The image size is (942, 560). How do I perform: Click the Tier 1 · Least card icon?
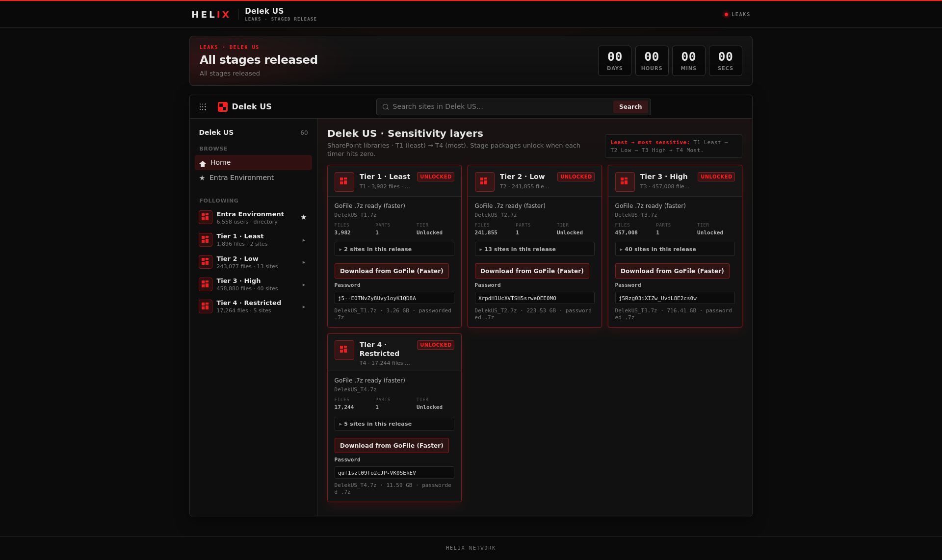click(x=344, y=181)
